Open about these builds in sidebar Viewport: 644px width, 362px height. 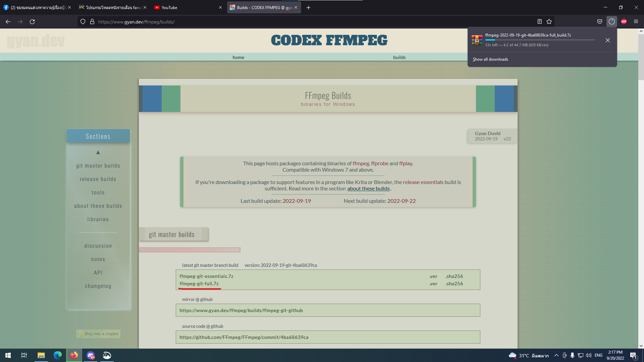pos(98,206)
